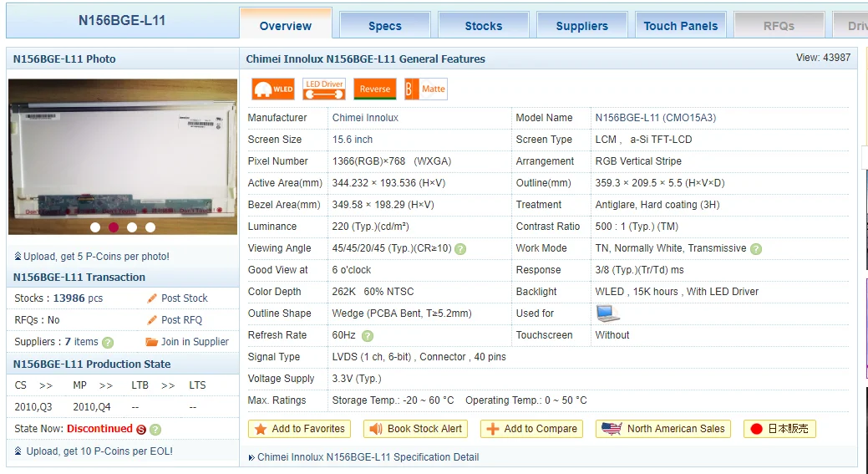868x474 pixels.
Task: Click the red S icon beside Discontinued
Action: tap(141, 429)
